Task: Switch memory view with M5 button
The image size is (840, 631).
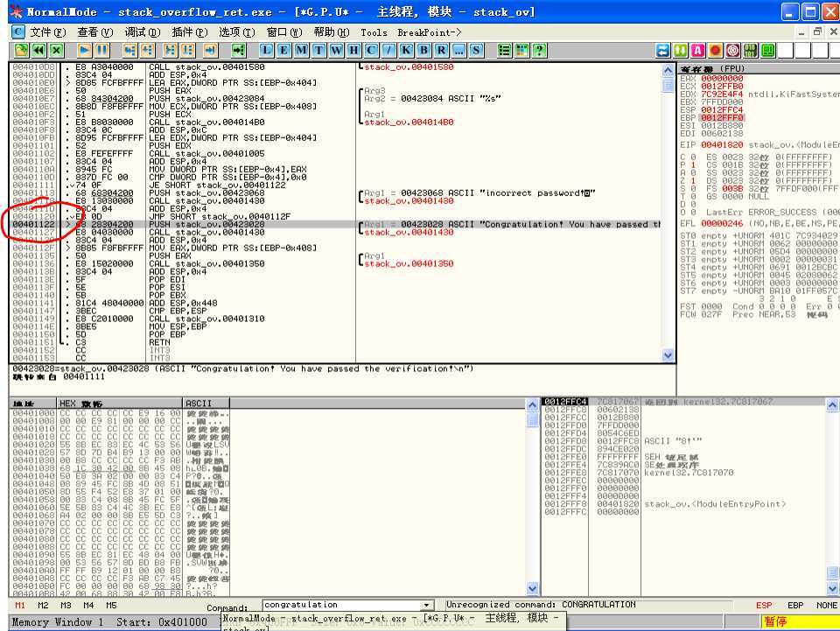Action: 111,606
